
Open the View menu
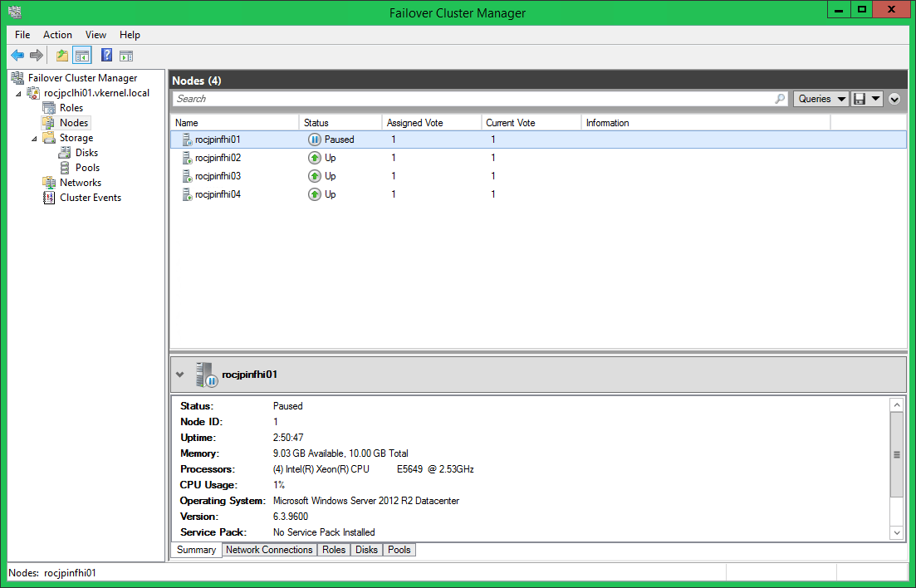pyautogui.click(x=96, y=35)
